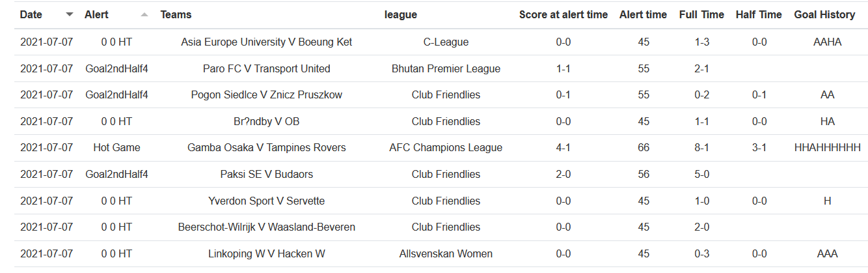Click the Linkoping W V Hacken W row
The image size is (868, 273).
click(267, 254)
